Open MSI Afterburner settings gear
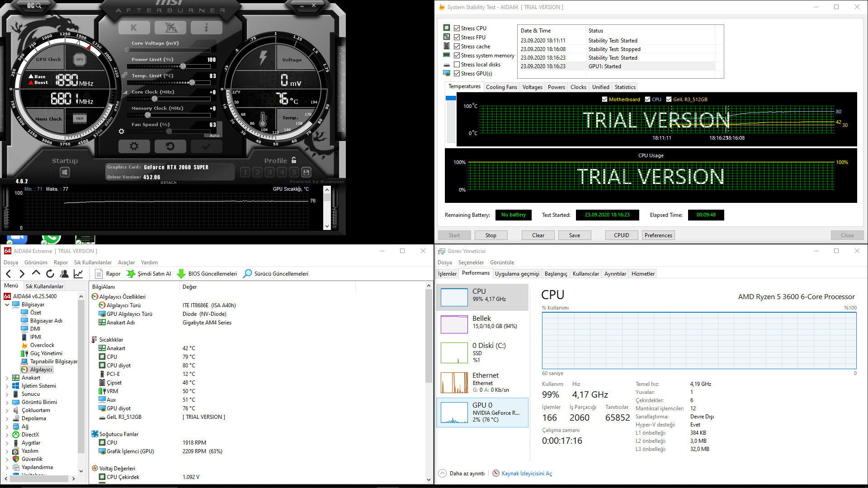Screen dimensions: 868x488 click(x=134, y=146)
